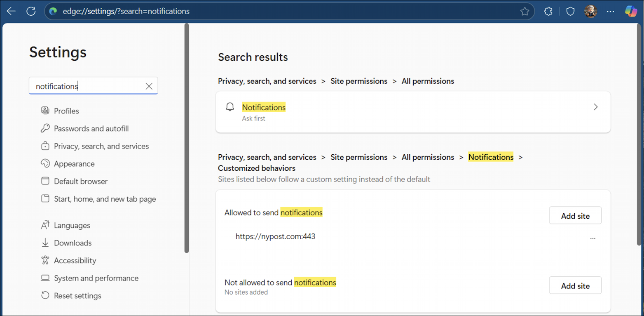Add site to allowed notifications list

pos(575,216)
